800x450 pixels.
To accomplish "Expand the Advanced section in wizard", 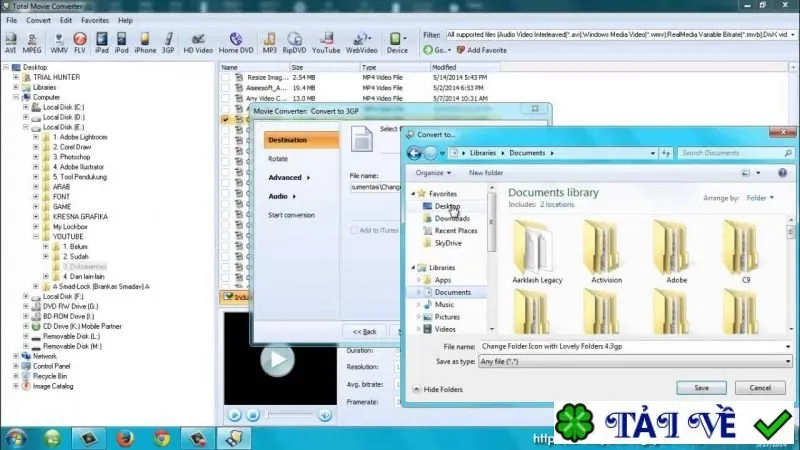I will 289,178.
